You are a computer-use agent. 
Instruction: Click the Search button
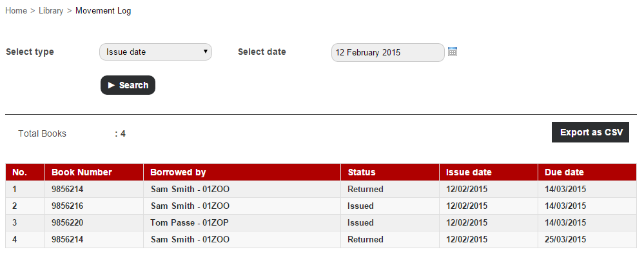click(x=128, y=85)
